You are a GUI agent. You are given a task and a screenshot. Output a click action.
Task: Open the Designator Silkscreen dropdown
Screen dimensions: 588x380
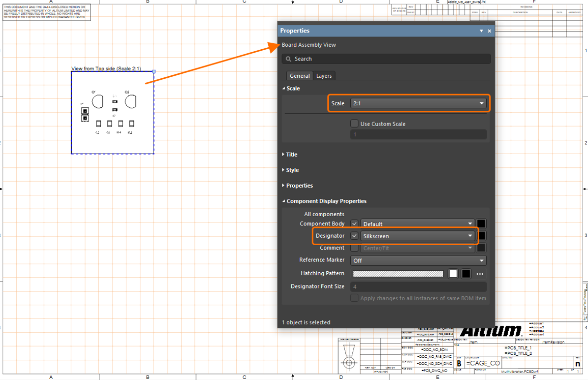(x=418, y=236)
